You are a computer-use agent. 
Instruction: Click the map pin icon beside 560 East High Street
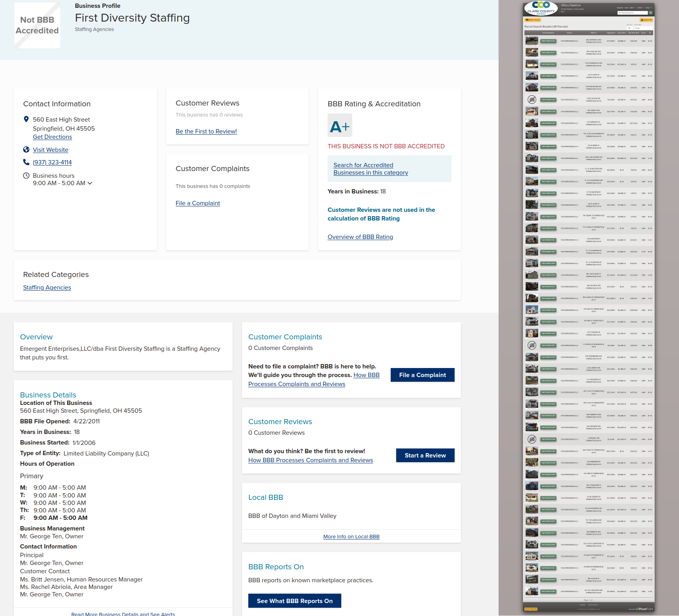26,119
